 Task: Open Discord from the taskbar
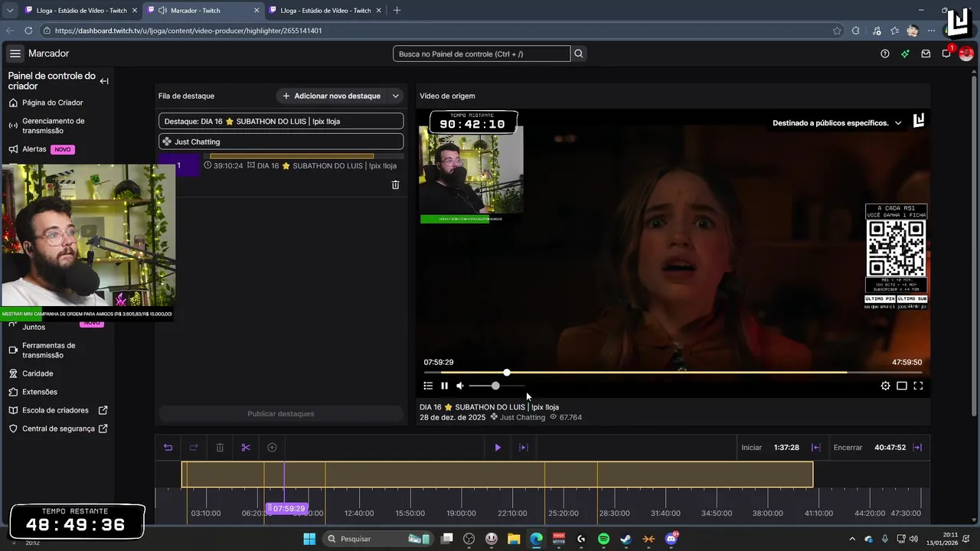point(671,539)
